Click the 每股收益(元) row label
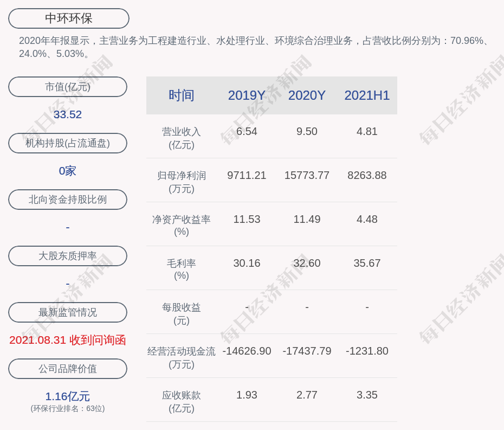 click(182, 314)
